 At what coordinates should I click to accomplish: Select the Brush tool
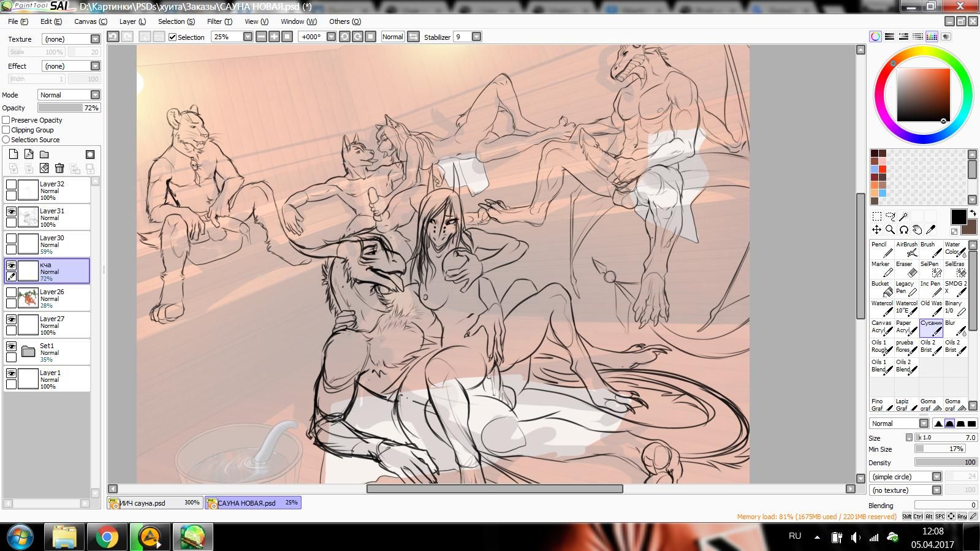point(931,249)
